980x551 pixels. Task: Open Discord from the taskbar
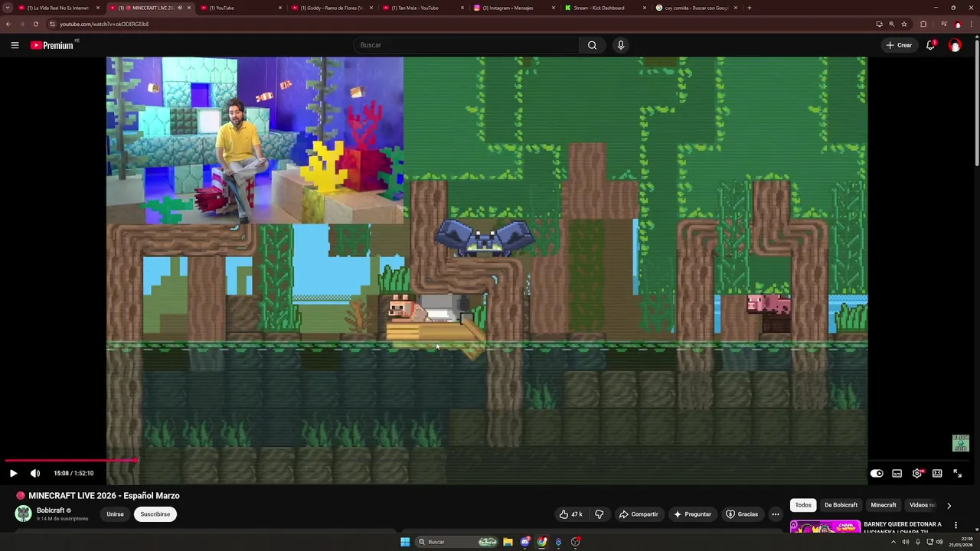[x=525, y=542]
